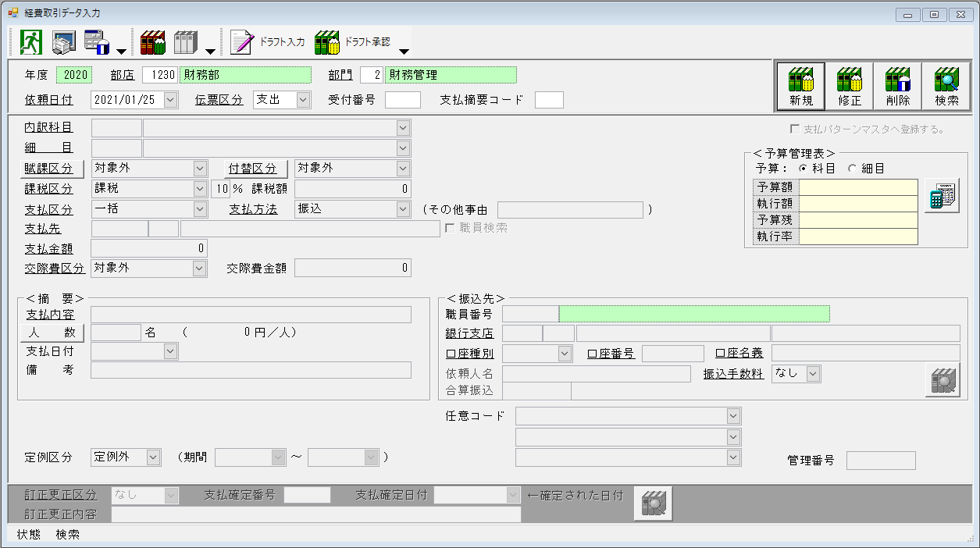Open ドラフト入力 draft entry
This screenshot has width=980, height=548.
268,41
